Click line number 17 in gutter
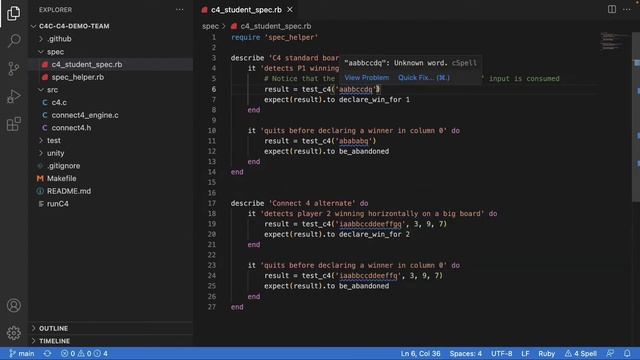640x360 pixels. coord(211,203)
